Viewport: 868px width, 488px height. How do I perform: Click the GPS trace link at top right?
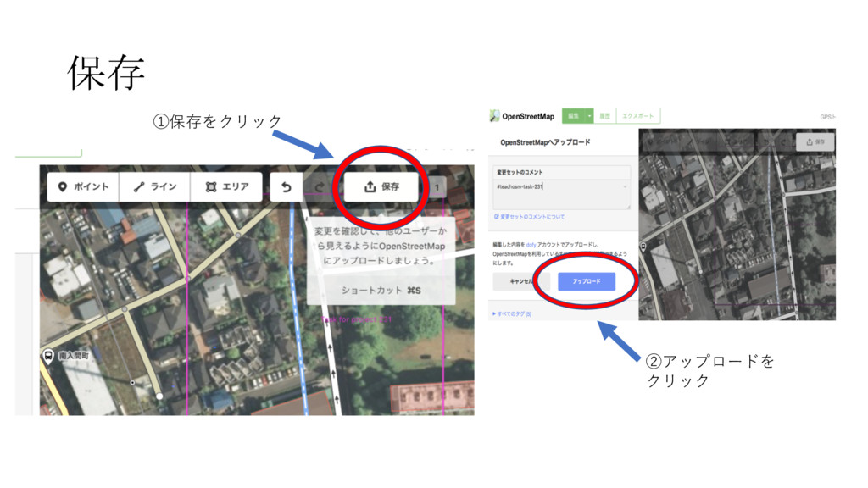tap(827, 117)
